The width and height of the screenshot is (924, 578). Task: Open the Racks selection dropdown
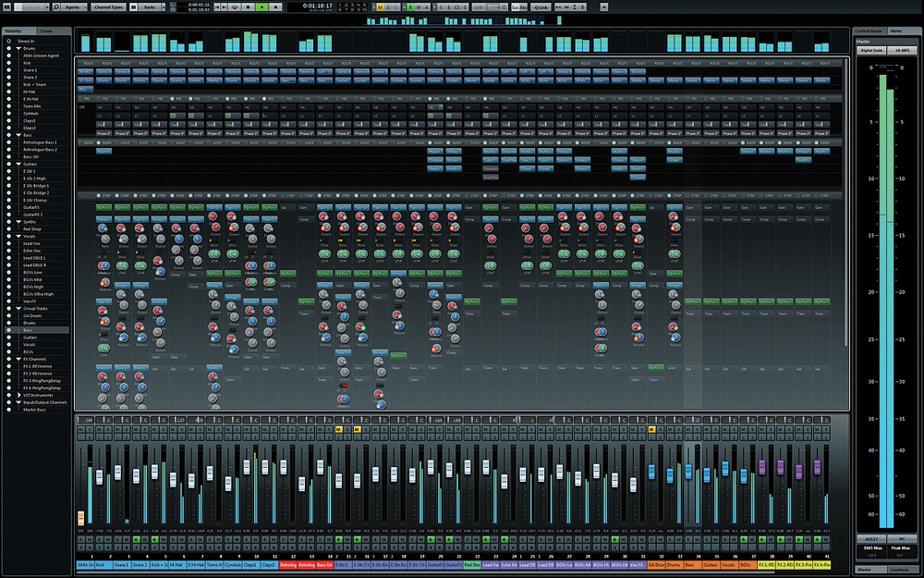[x=152, y=7]
